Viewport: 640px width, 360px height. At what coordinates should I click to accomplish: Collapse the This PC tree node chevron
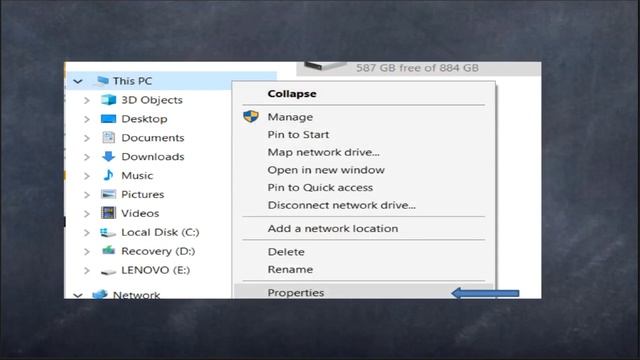pos(78,82)
